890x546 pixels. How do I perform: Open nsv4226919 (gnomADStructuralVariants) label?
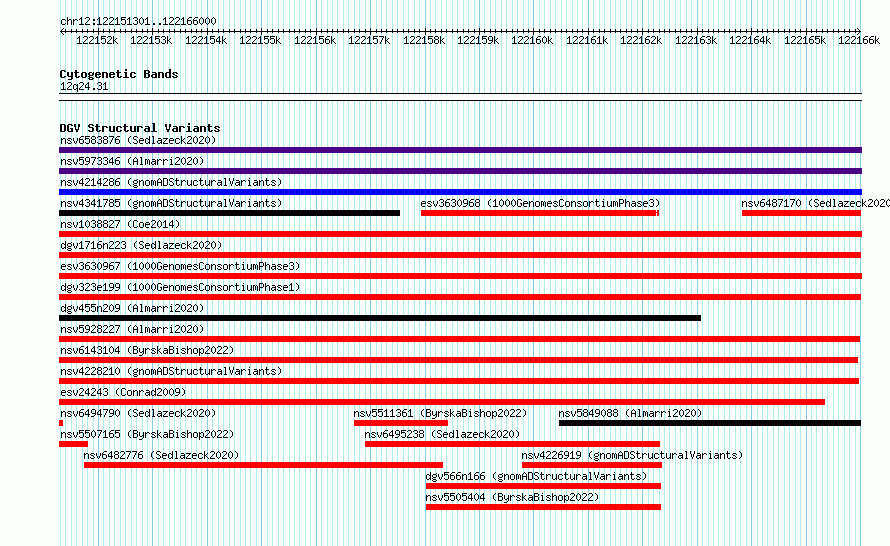pyautogui.click(x=632, y=455)
